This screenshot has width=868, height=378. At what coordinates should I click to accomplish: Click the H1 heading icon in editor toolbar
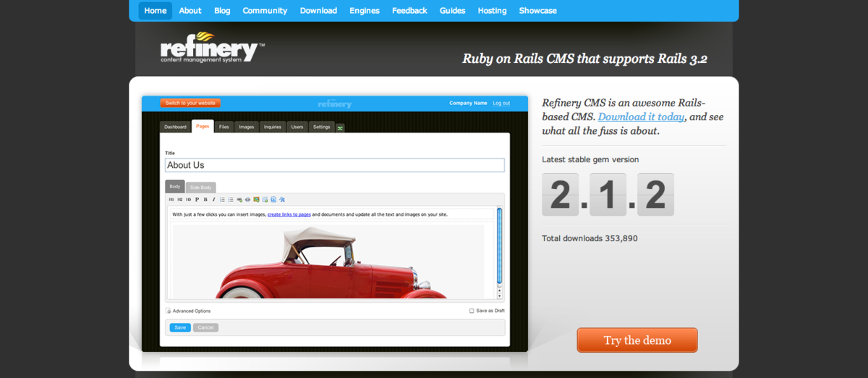[x=171, y=199]
